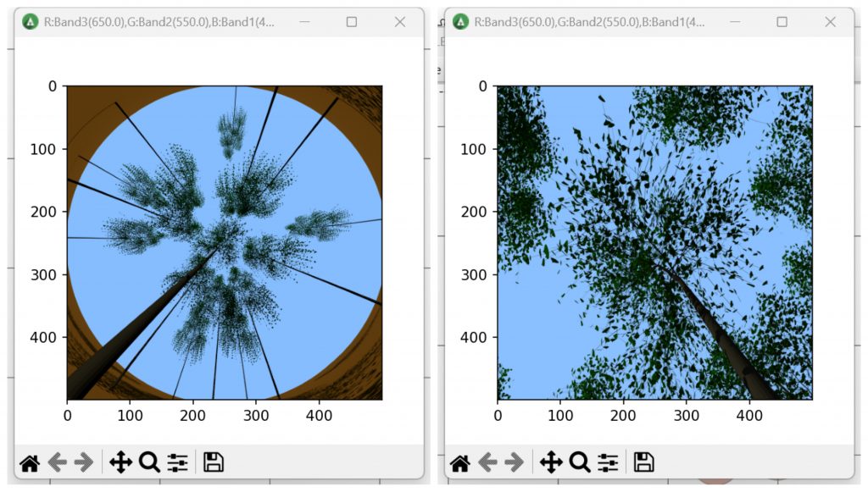Select the Pan tool in right window

[551, 462]
